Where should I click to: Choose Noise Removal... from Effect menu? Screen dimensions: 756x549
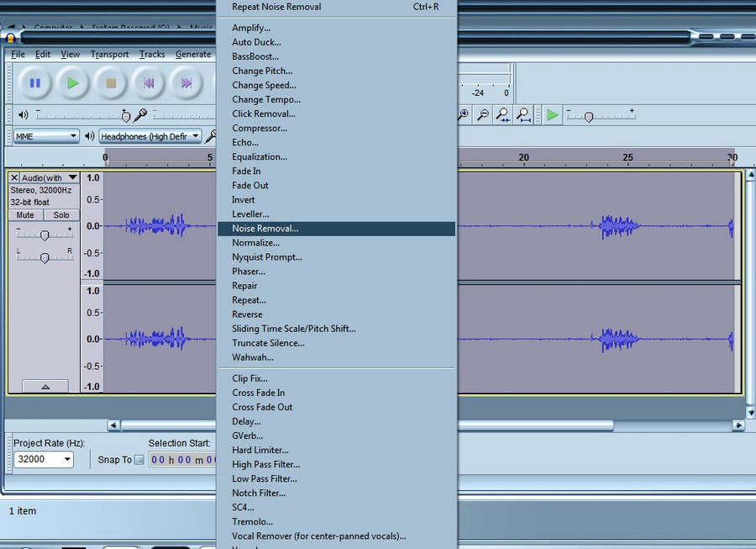pos(336,228)
